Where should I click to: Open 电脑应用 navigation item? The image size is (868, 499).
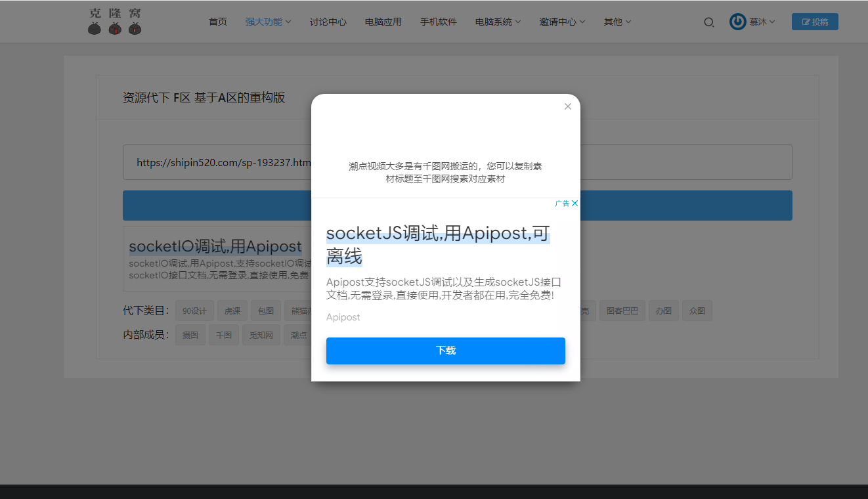[x=383, y=22]
